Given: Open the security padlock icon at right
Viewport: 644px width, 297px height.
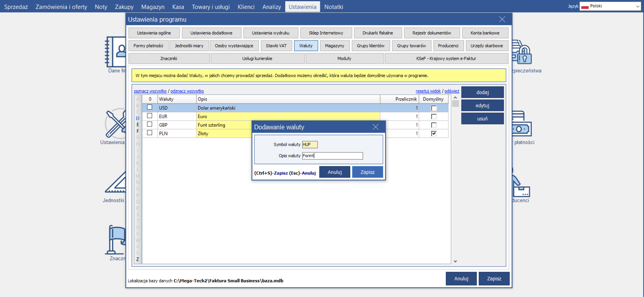Looking at the screenshot, I should (522, 52).
